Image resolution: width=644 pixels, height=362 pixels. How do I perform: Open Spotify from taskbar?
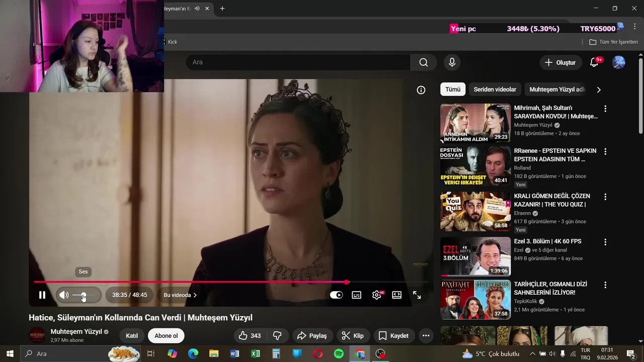339,353
